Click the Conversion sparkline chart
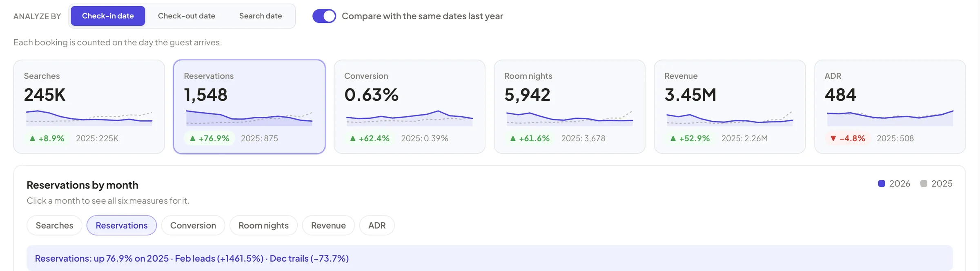This screenshot has width=980, height=271. (x=410, y=118)
